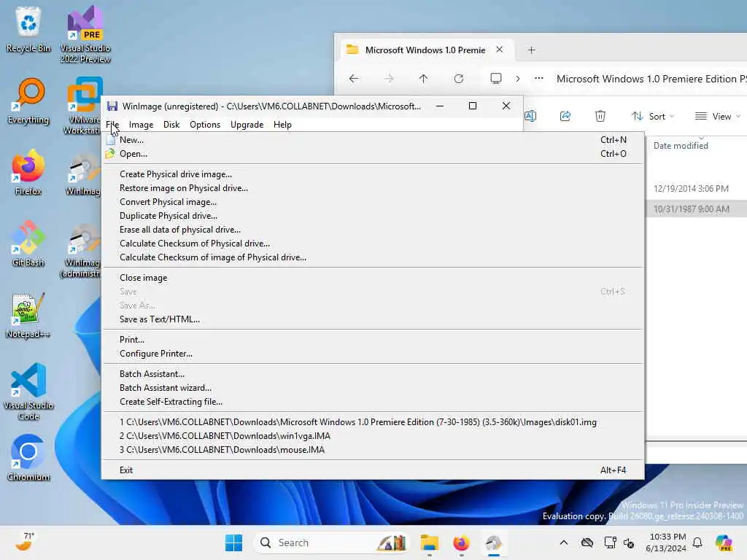
Task: Select Create Physical drive image...
Action: 373,174
